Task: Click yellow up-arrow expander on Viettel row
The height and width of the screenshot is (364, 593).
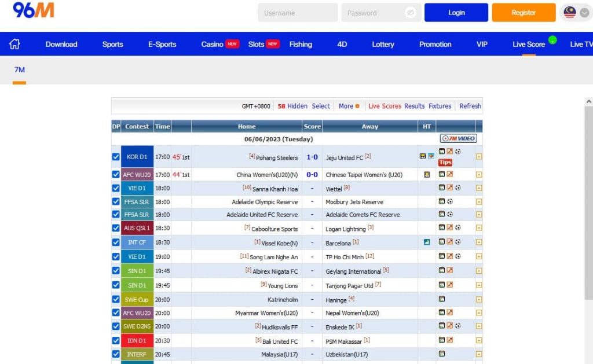Action: coord(479,188)
